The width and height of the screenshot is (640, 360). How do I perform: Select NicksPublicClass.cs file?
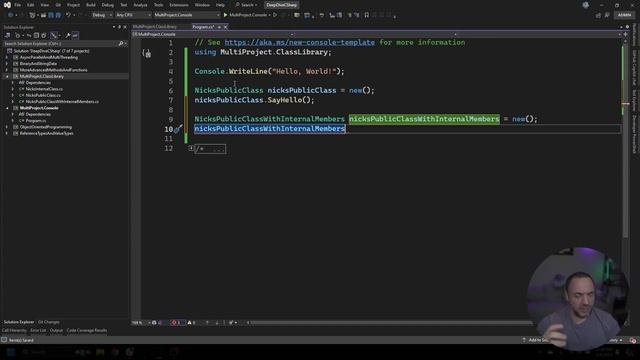pyautogui.click(x=43, y=95)
